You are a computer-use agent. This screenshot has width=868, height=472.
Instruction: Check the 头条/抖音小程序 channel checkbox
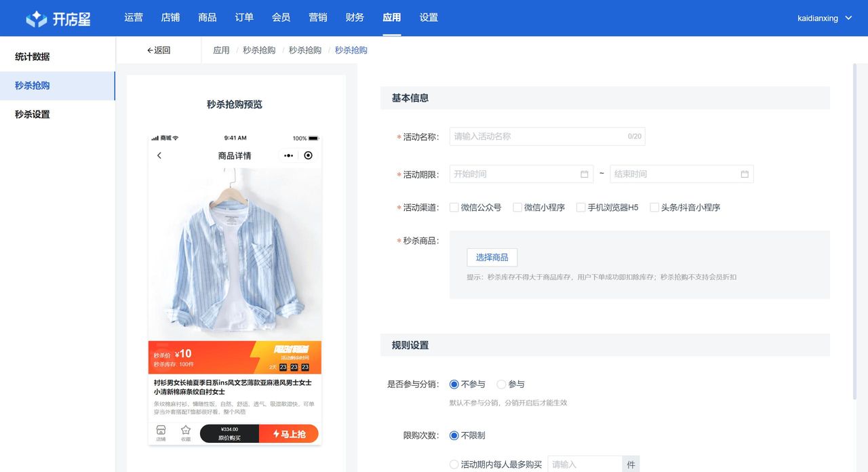point(654,208)
